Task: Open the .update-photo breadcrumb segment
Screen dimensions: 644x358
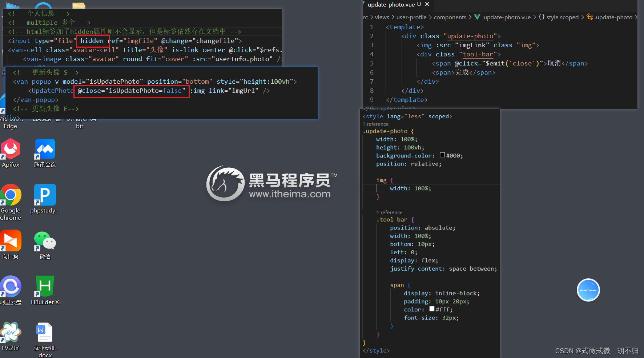Action: [x=613, y=17]
